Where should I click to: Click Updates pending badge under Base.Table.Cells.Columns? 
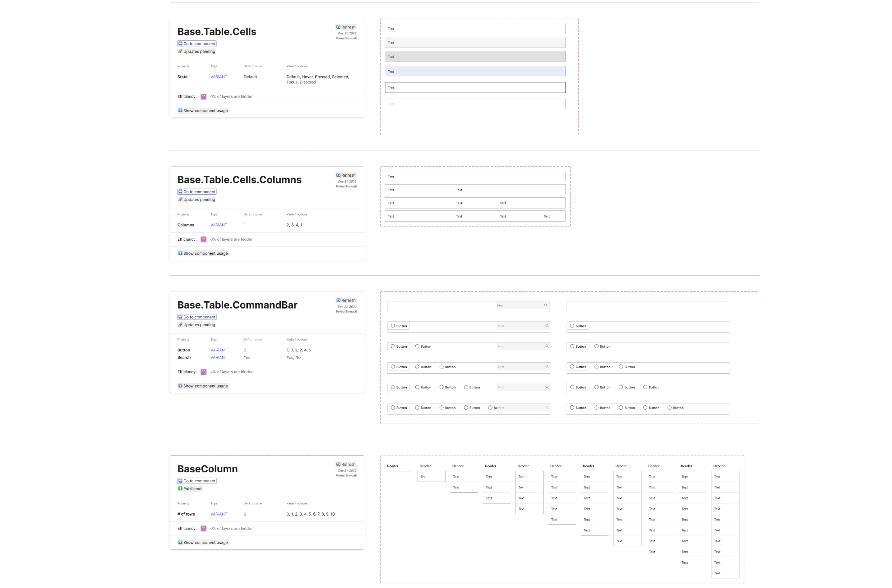pos(197,200)
